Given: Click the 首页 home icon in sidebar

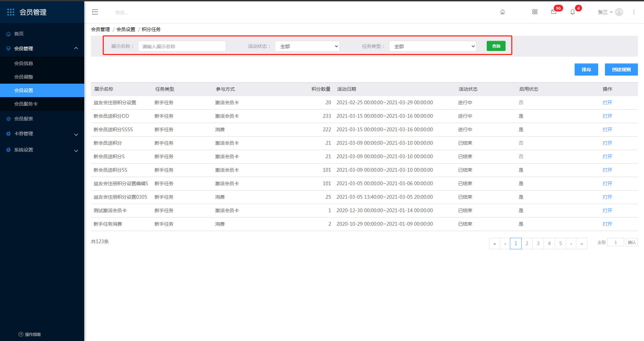Looking at the screenshot, I should [x=8, y=34].
